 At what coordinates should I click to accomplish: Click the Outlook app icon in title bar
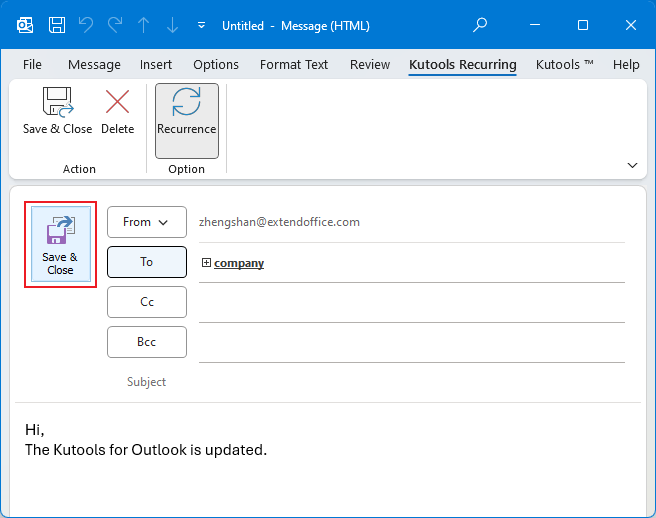(25, 26)
